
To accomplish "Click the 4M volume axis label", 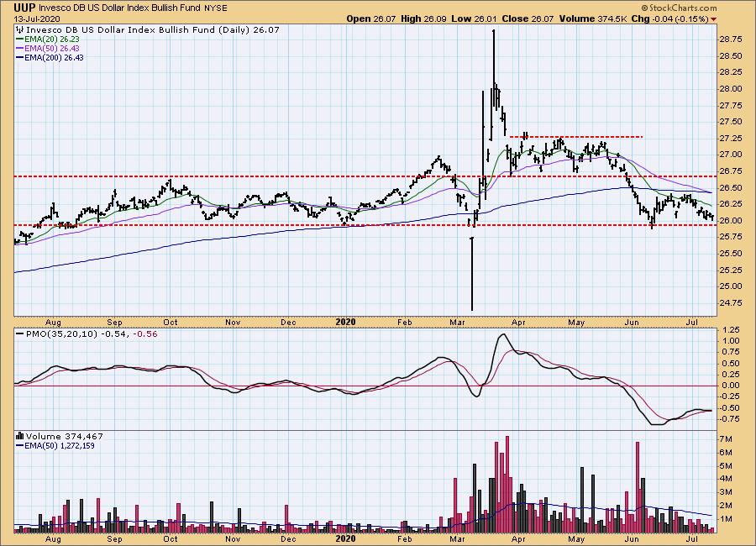I will coord(726,479).
